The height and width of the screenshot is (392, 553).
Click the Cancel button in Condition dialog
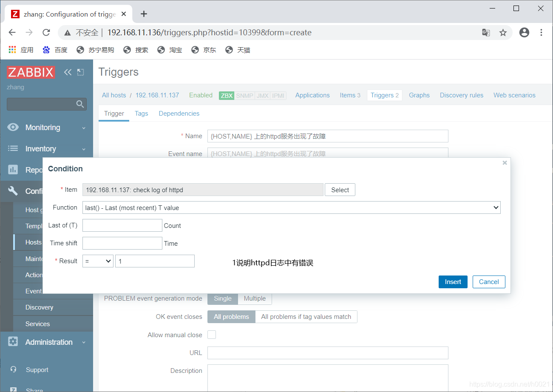point(489,282)
